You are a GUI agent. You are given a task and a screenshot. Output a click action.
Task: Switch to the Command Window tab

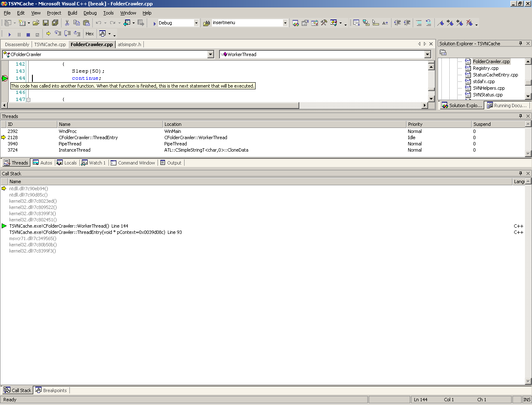pyautogui.click(x=133, y=163)
